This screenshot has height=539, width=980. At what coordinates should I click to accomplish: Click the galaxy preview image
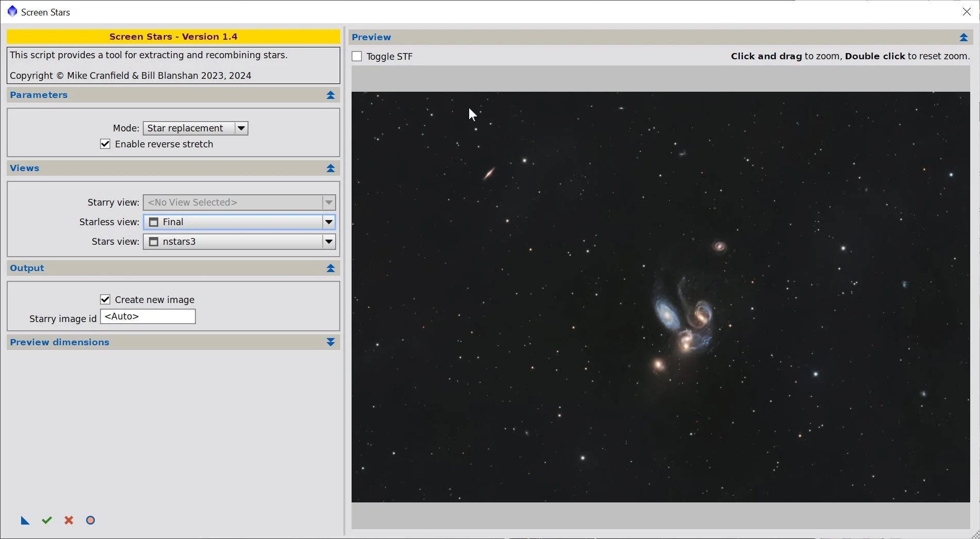tap(660, 297)
